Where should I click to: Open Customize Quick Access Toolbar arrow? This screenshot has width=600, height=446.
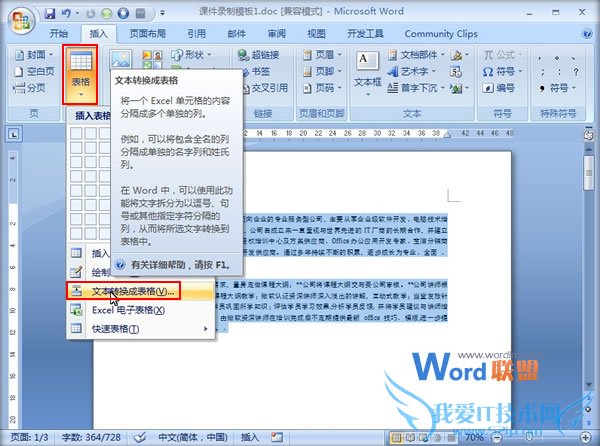[162, 14]
